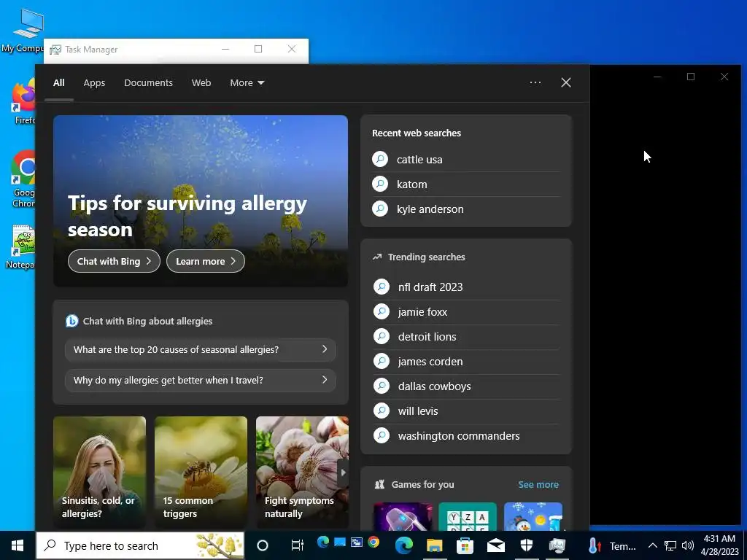Show hidden system tray icons
747x560 pixels.
coord(653,545)
